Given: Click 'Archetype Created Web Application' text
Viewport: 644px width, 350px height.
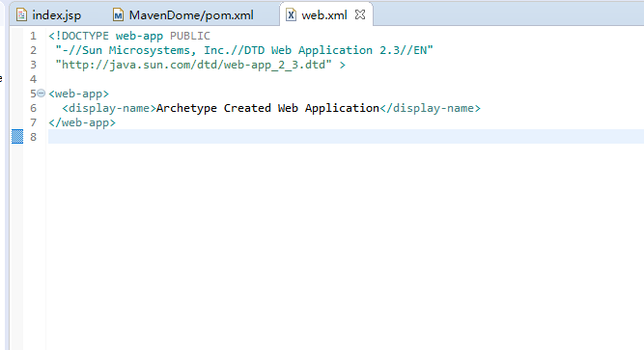Looking at the screenshot, I should pyautogui.click(x=267, y=108).
